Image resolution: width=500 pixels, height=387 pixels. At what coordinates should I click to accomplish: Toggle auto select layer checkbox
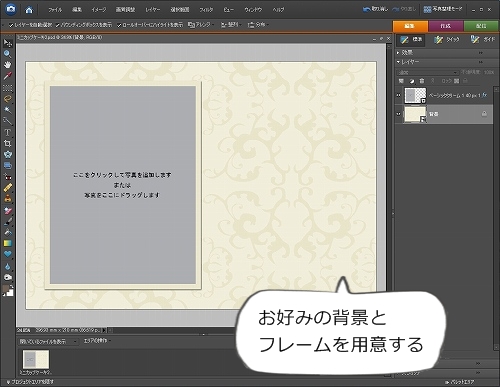(x=11, y=25)
